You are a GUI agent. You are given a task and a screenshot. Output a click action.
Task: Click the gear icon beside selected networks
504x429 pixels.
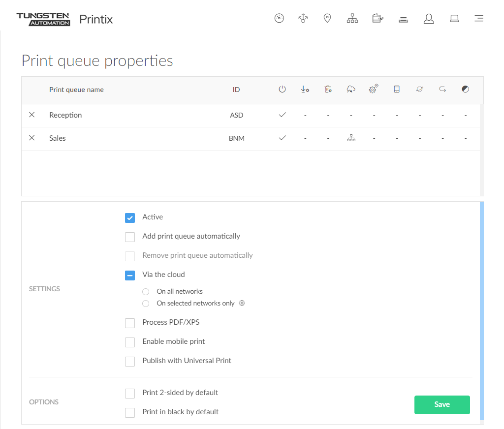tap(242, 303)
